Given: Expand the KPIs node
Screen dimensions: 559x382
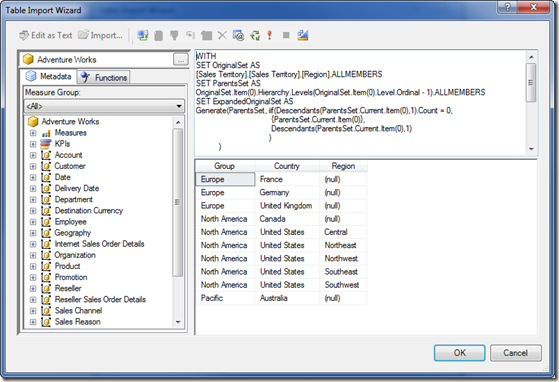Looking at the screenshot, I should 33,144.
